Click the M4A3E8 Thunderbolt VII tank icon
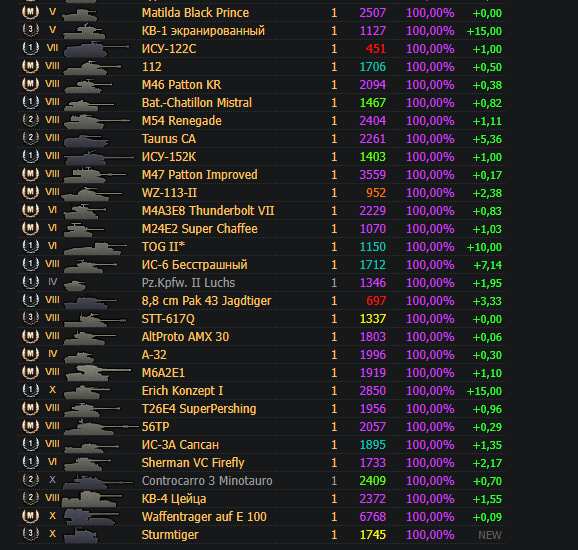Image resolution: width=578 pixels, height=550 pixels. tap(85, 212)
